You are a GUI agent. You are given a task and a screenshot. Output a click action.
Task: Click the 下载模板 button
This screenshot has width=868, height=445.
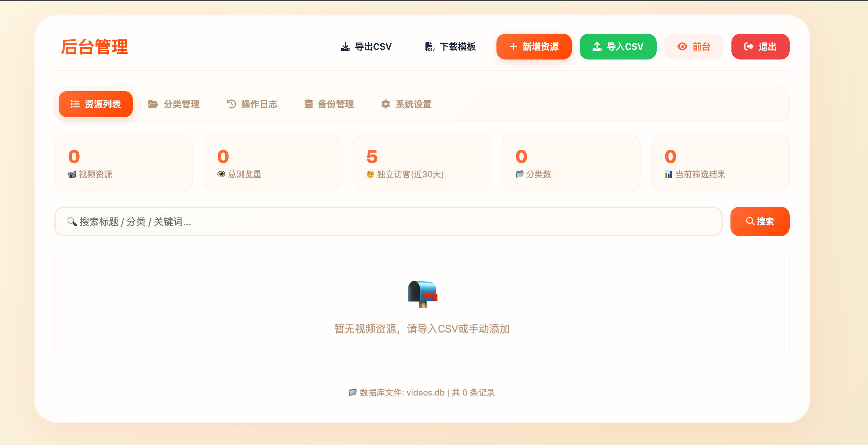pos(450,47)
